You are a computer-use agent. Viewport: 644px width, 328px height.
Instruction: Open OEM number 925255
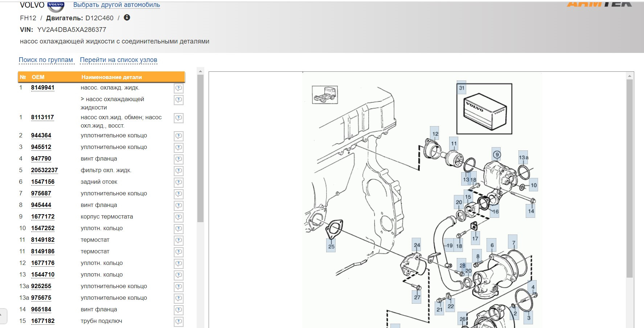point(41,286)
